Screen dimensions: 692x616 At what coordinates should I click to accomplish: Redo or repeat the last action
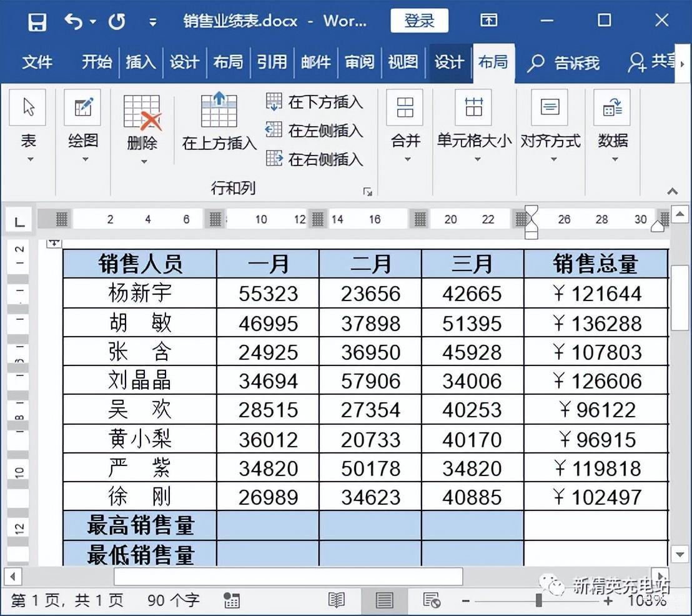click(x=117, y=21)
